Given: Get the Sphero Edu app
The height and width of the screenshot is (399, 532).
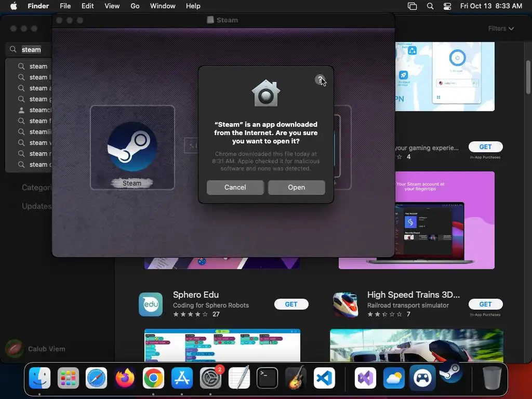Looking at the screenshot, I should click(291, 304).
